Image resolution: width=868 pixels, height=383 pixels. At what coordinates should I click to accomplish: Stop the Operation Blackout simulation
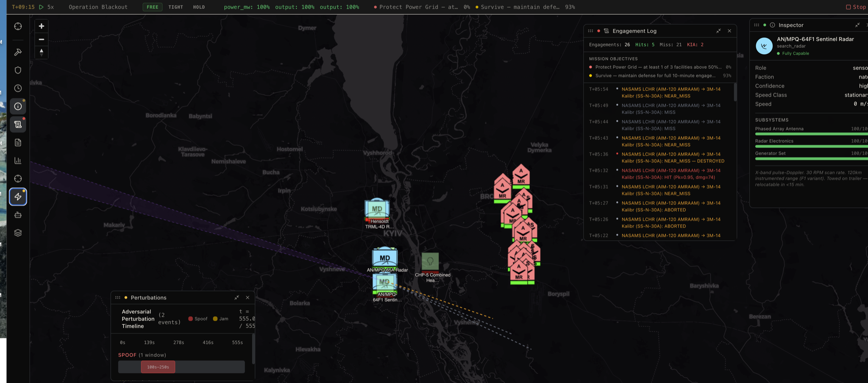[856, 7]
